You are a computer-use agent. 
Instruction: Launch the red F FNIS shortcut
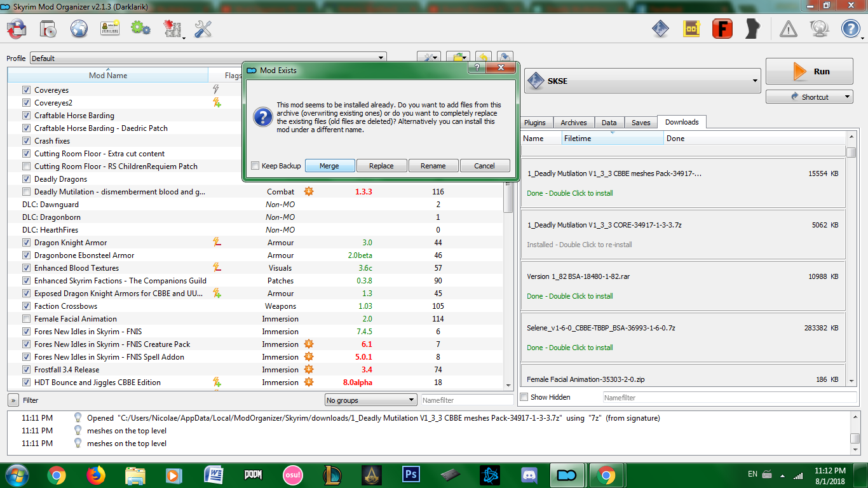722,29
